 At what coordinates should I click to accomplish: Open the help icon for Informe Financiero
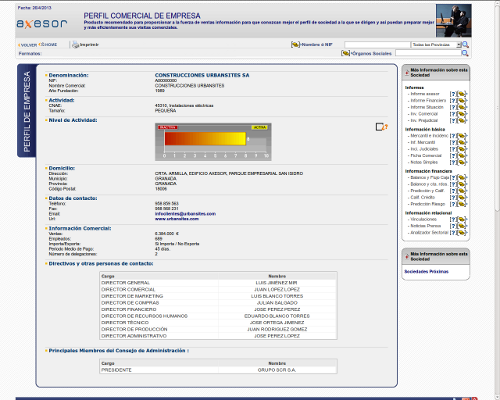(x=453, y=101)
